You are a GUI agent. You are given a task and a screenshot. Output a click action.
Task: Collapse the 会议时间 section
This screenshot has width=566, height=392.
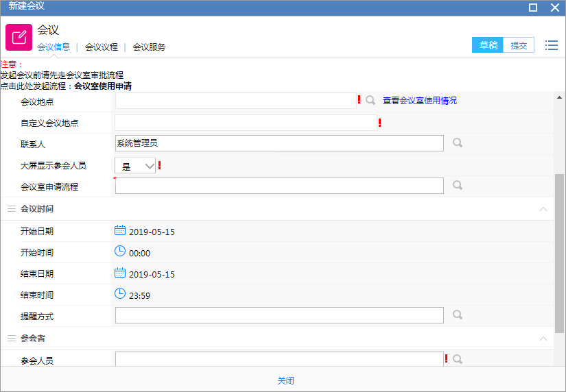click(x=543, y=209)
